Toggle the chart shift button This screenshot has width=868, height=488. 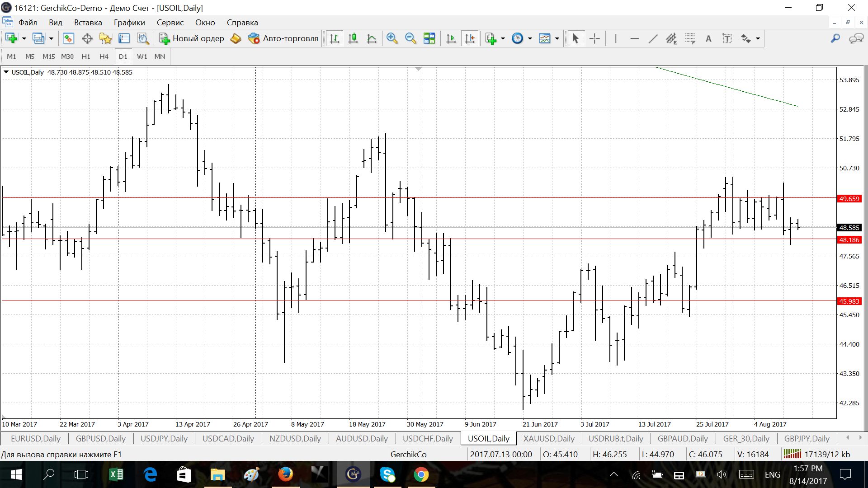(470, 38)
